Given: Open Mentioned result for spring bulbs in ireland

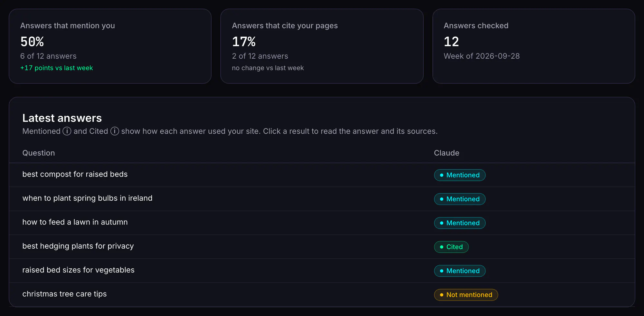Looking at the screenshot, I should [x=459, y=199].
